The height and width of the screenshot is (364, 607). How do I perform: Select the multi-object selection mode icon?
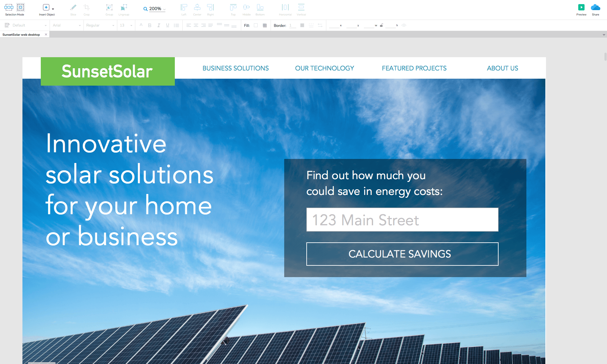tap(9, 7)
